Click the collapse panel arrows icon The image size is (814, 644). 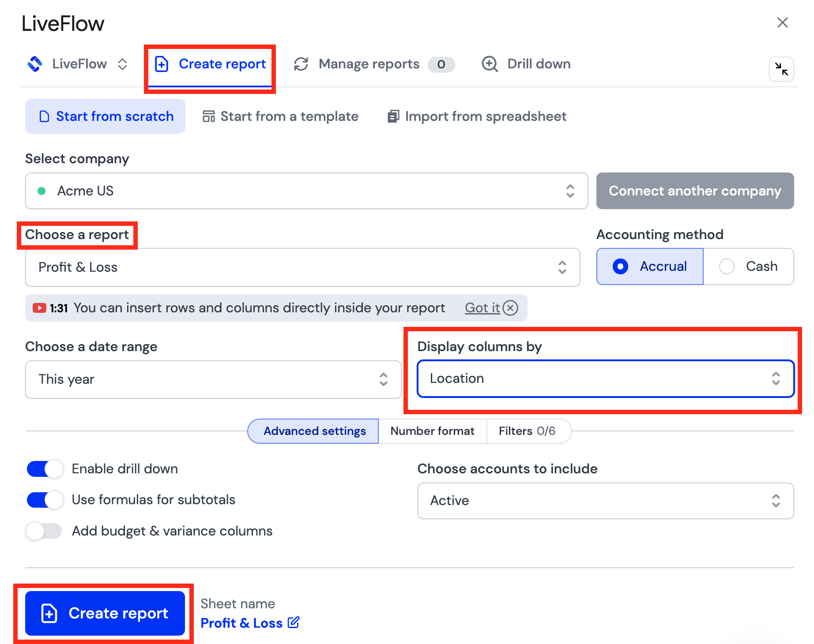tap(781, 69)
